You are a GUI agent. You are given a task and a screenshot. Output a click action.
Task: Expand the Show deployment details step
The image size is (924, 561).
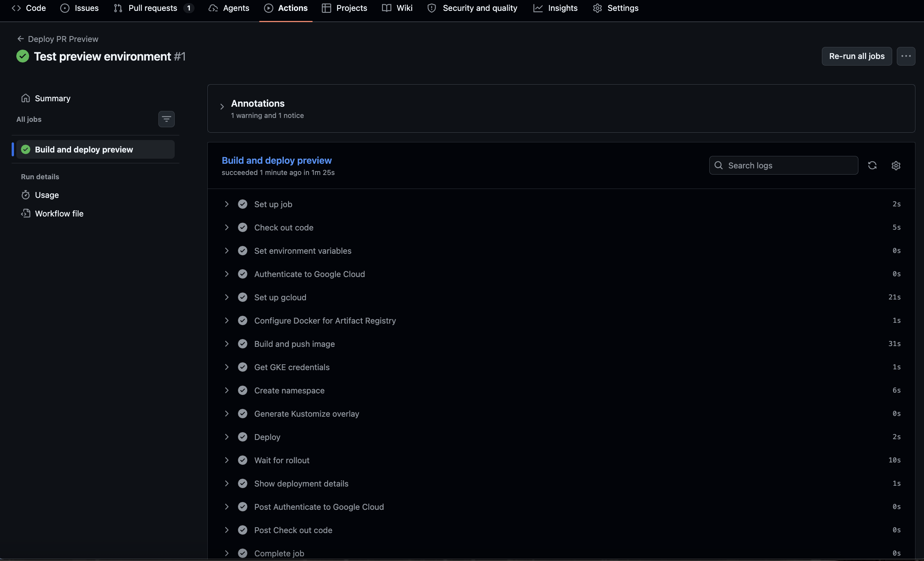227,483
